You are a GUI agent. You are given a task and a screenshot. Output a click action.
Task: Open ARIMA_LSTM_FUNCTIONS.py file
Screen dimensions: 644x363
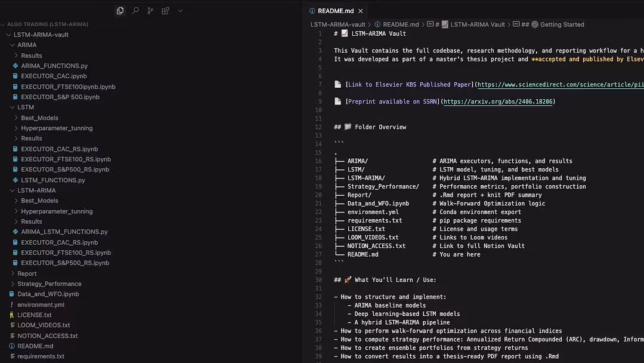pyautogui.click(x=64, y=232)
